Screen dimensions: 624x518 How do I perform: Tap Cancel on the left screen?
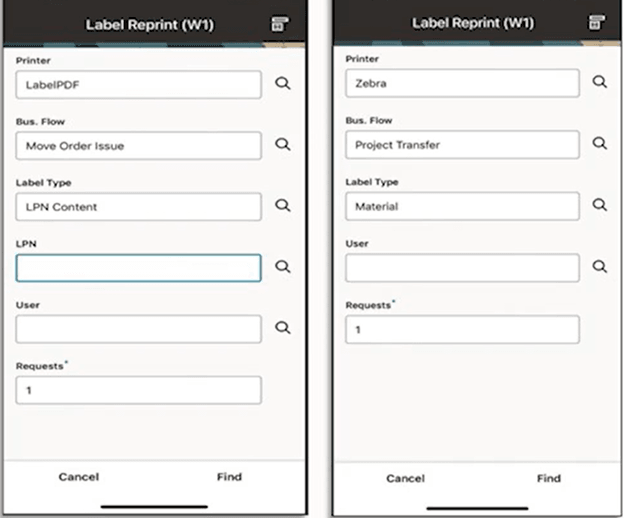coord(79,477)
